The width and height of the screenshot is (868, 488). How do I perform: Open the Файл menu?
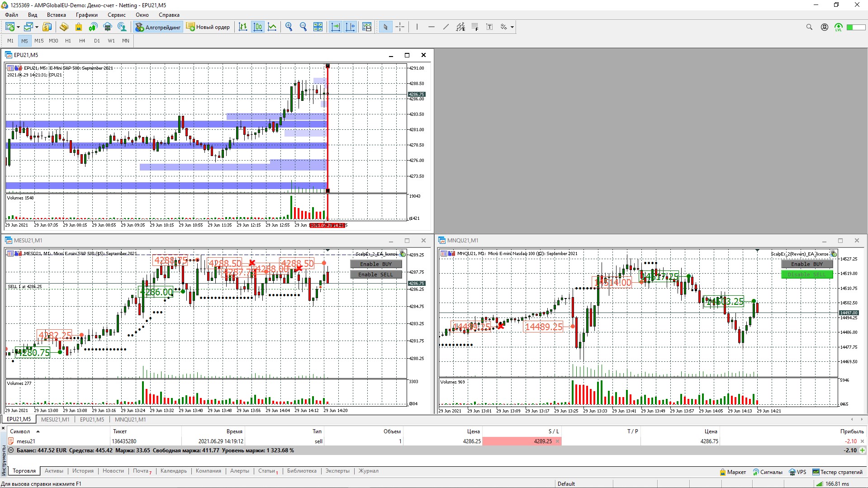[x=12, y=15]
